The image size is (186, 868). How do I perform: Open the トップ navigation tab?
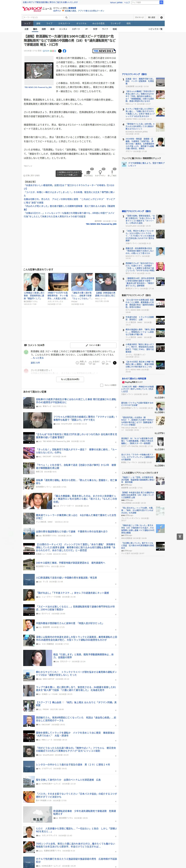[x=27, y=24]
